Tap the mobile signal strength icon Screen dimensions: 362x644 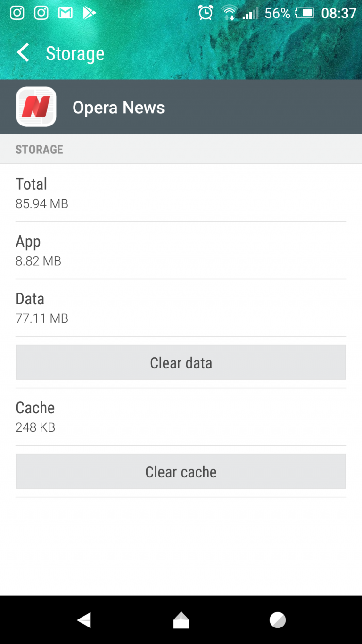coord(250,14)
